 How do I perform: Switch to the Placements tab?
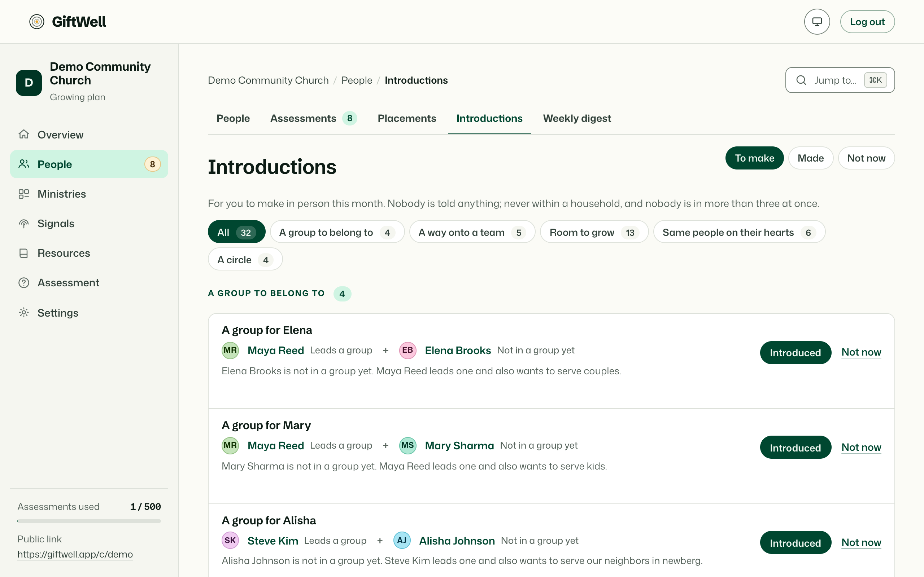407,118
